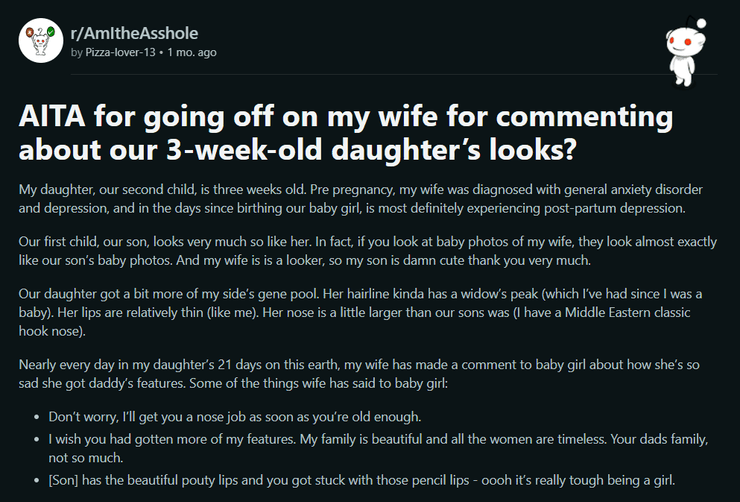
Task: Click the dot separator after the username
Action: point(159,52)
